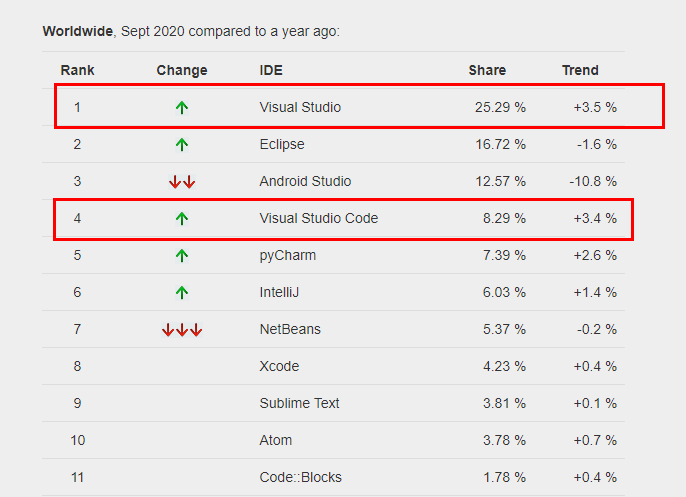Select the Visual Studio Code IDE name
Image resolution: width=686 pixels, height=497 pixels.
pos(318,218)
